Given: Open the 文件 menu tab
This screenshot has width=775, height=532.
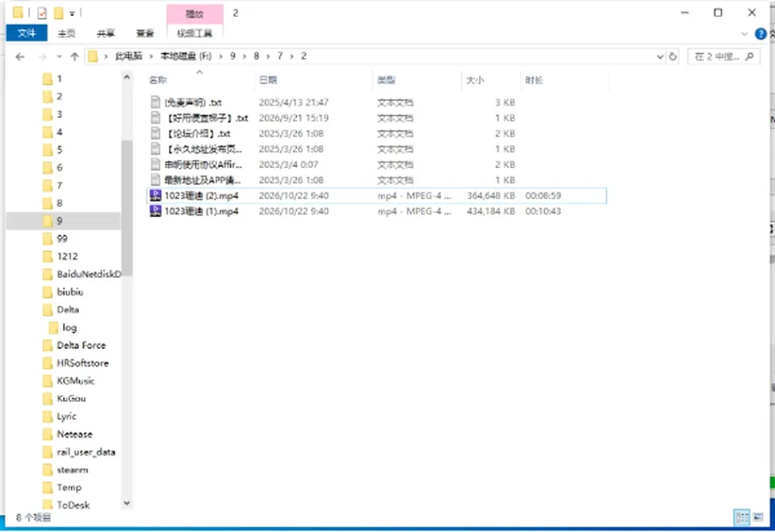Looking at the screenshot, I should 27,34.
